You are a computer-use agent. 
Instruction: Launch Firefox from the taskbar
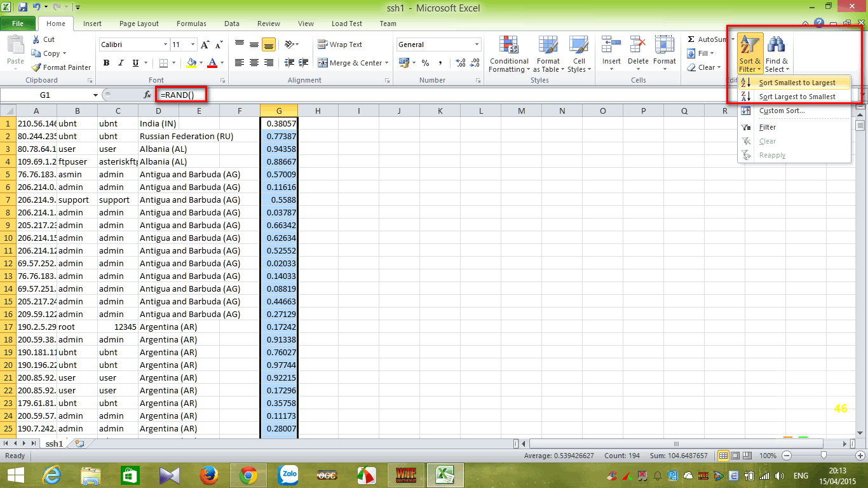[x=208, y=475]
